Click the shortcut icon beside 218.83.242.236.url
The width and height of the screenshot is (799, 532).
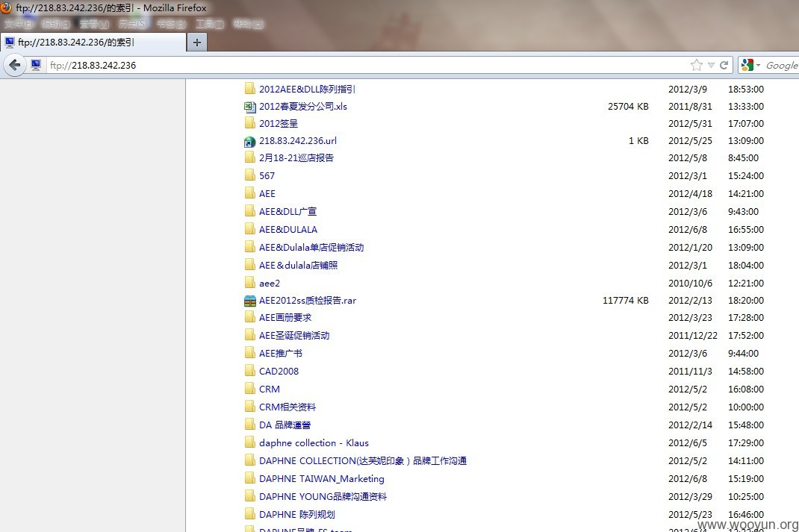coord(249,142)
